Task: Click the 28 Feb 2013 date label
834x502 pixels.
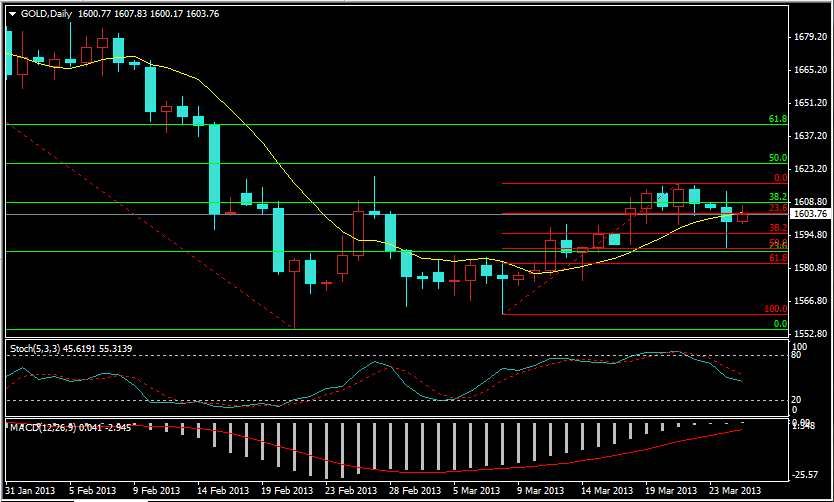Action: (x=414, y=490)
